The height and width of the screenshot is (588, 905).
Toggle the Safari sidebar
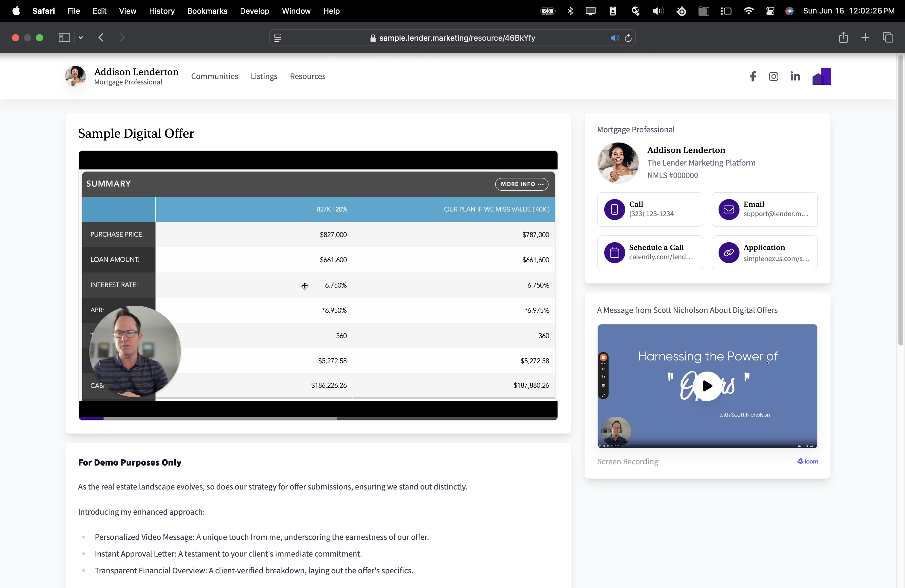(x=64, y=38)
